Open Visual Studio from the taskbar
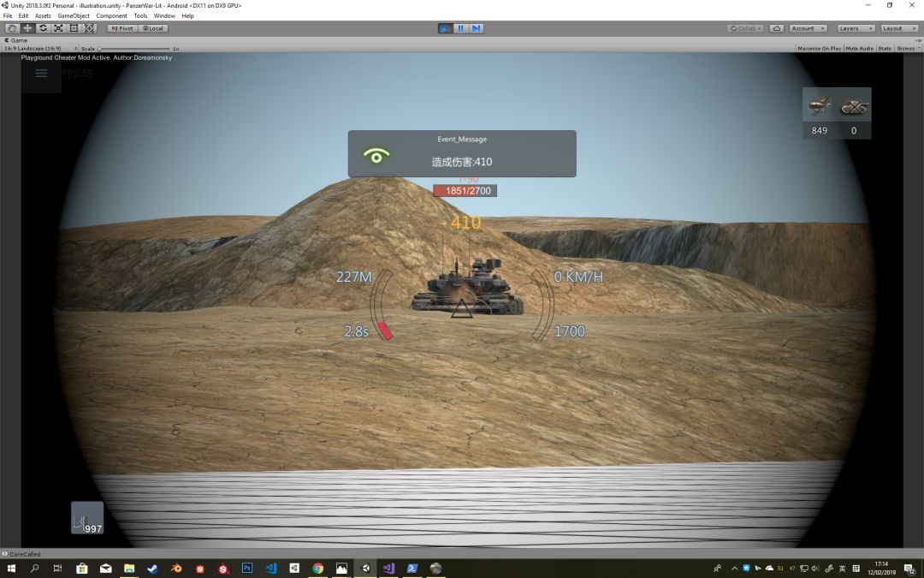Viewport: 924px width, 578px height. [x=388, y=568]
